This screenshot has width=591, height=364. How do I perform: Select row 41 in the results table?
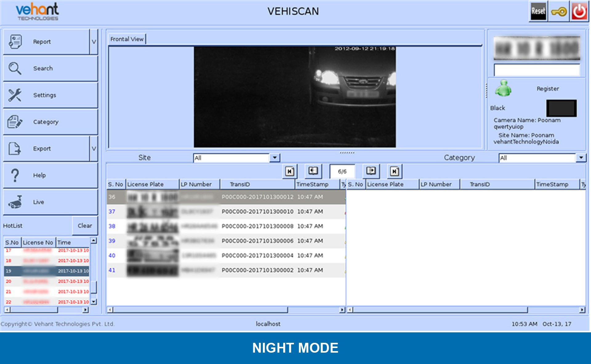pos(226,270)
